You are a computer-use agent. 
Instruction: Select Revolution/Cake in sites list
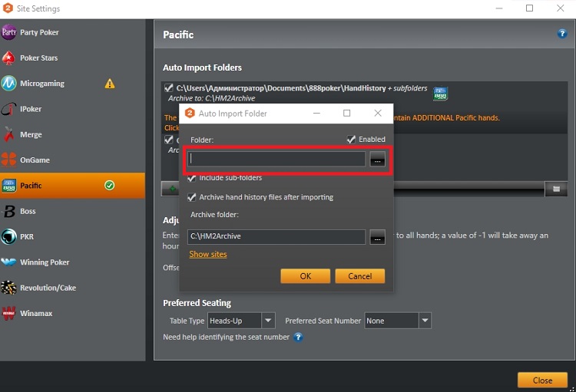tap(72, 288)
